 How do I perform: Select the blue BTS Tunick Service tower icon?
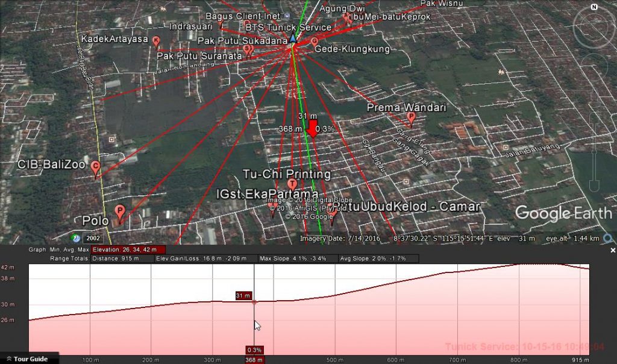[292, 39]
